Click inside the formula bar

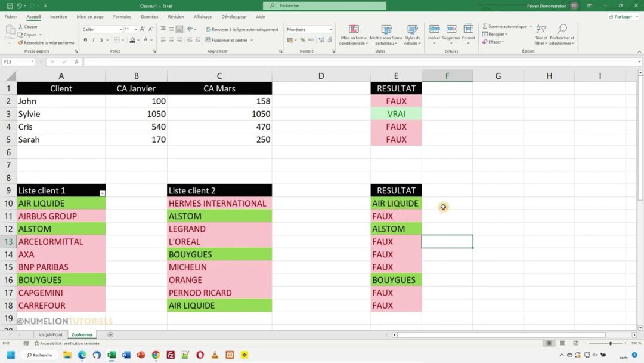[239, 61]
